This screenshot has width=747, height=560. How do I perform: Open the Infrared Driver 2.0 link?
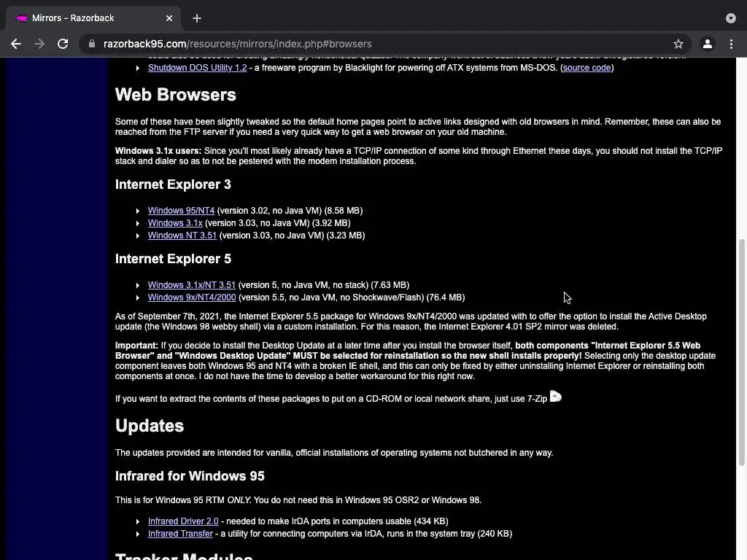pos(183,521)
